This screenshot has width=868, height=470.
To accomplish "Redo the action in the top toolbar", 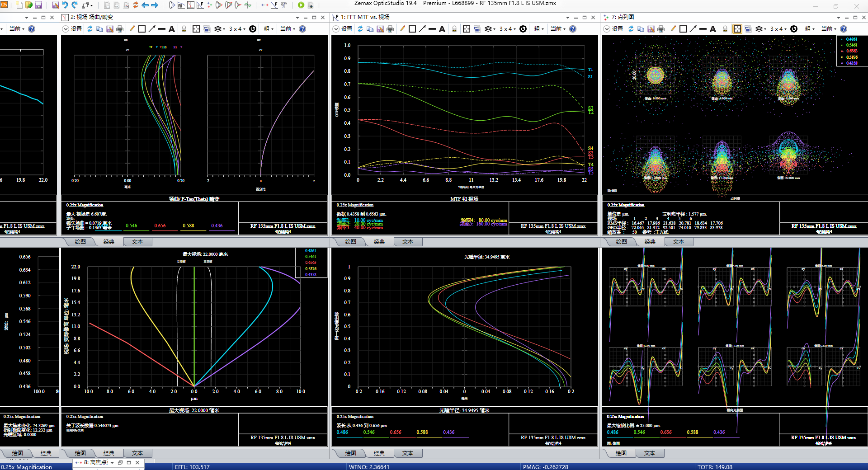I will [x=75, y=5].
